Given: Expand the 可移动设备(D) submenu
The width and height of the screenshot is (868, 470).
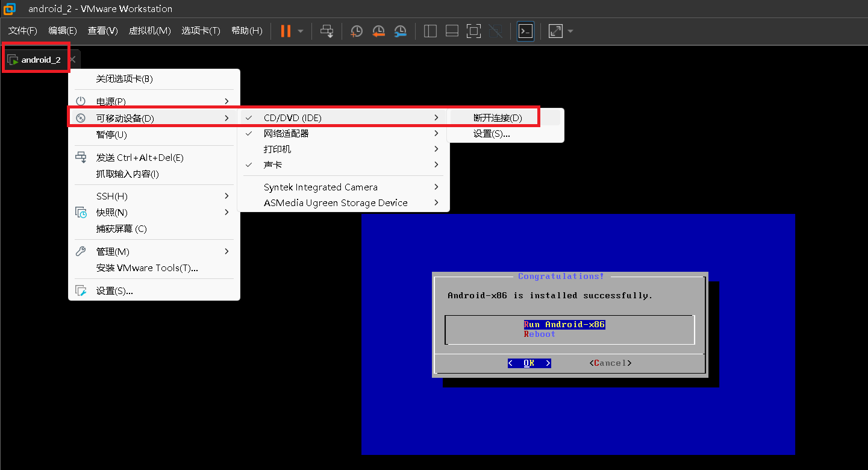Looking at the screenshot, I should 154,118.
